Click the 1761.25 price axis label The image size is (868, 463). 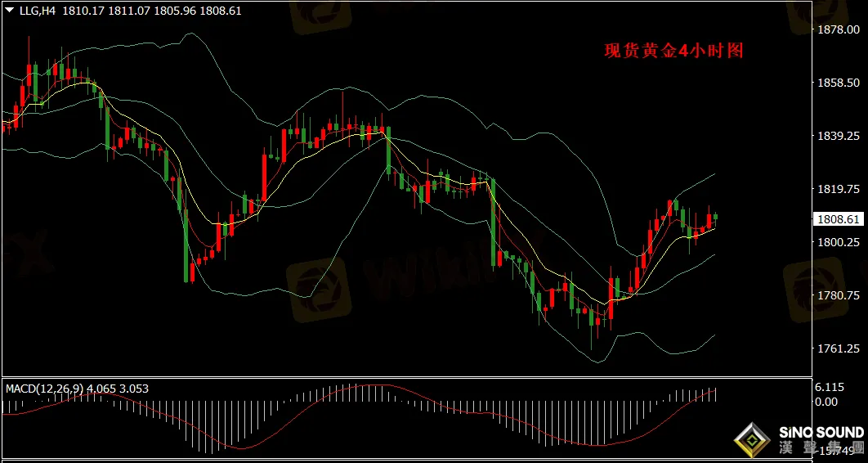(x=839, y=348)
